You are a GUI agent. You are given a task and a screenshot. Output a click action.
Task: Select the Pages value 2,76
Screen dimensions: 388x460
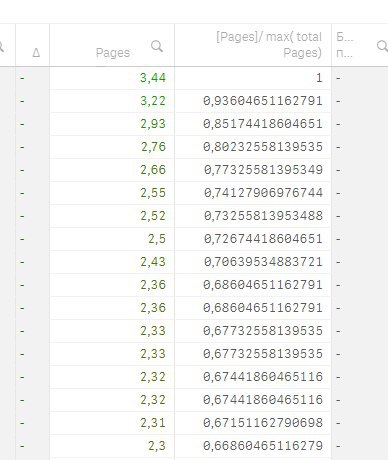pos(153,147)
